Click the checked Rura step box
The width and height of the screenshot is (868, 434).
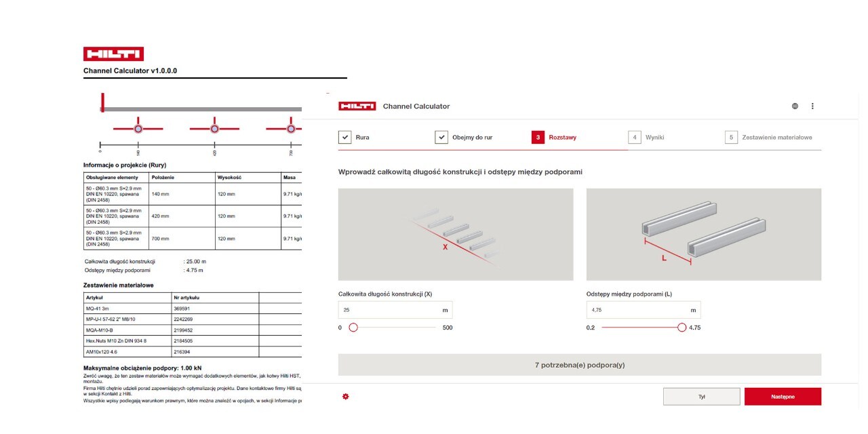coord(344,138)
